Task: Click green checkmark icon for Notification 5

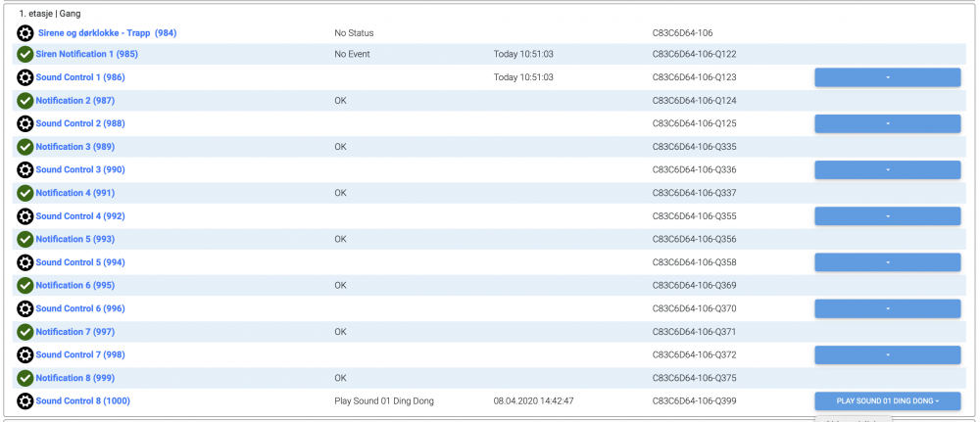Action: 25,240
